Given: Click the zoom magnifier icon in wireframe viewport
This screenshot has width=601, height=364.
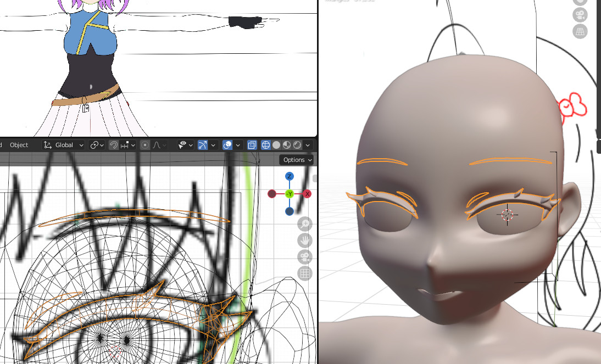Looking at the screenshot, I should (x=305, y=224).
